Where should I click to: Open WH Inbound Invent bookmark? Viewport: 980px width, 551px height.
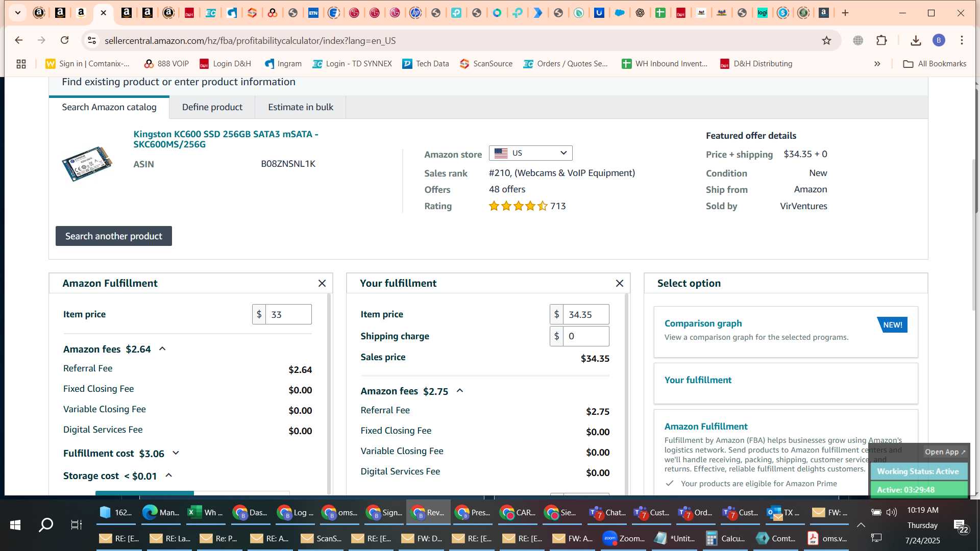665,64
